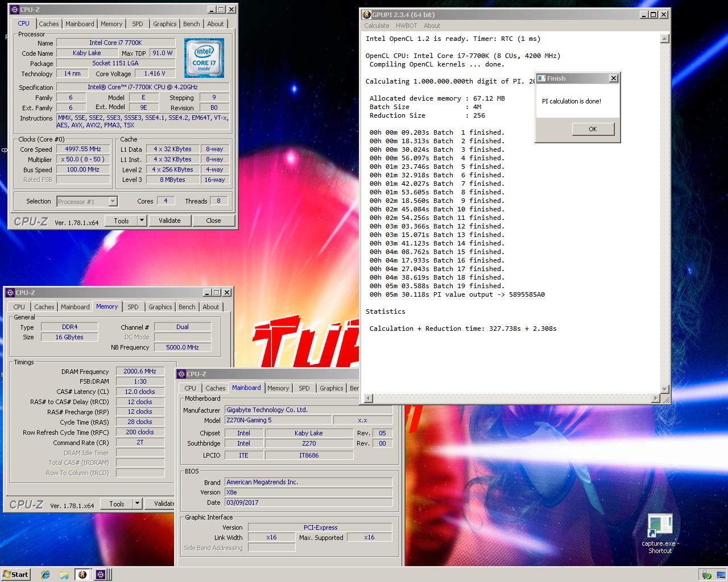The height and width of the screenshot is (582, 728).
Task: Click Gigabyte Technology manufacturer field
Action: 308,410
